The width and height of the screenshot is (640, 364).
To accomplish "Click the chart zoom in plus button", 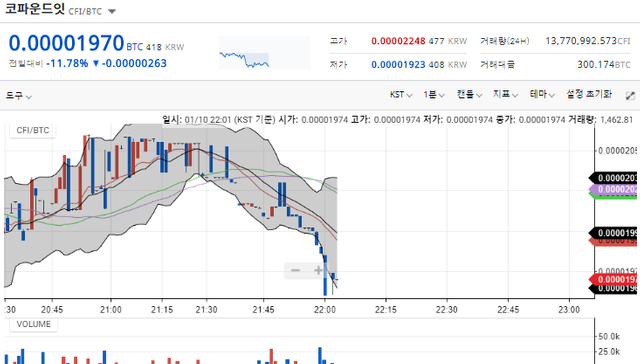I will click(x=318, y=270).
